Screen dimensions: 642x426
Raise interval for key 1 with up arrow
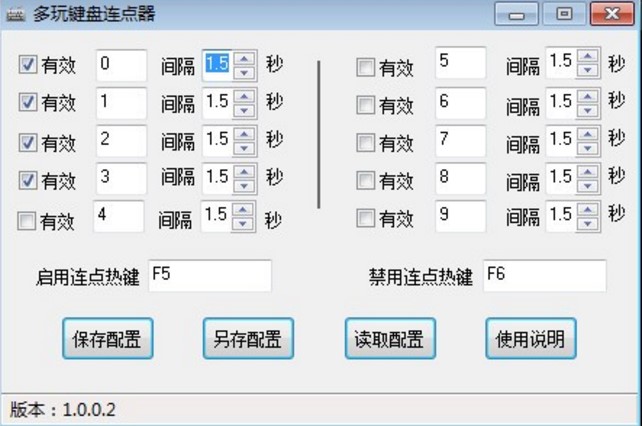coord(244,97)
